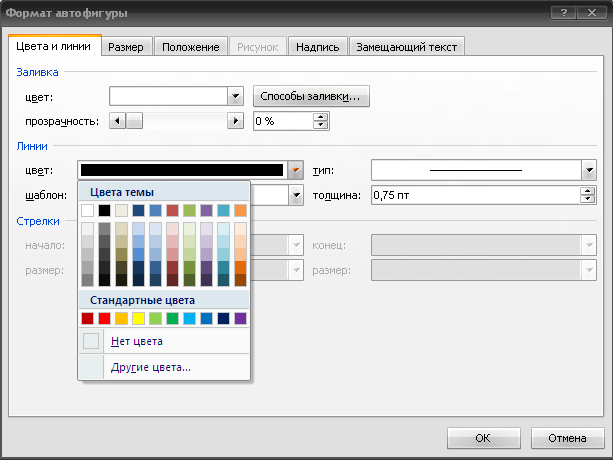
Task: Click the right arrow of transparency slider
Action: [x=235, y=121]
